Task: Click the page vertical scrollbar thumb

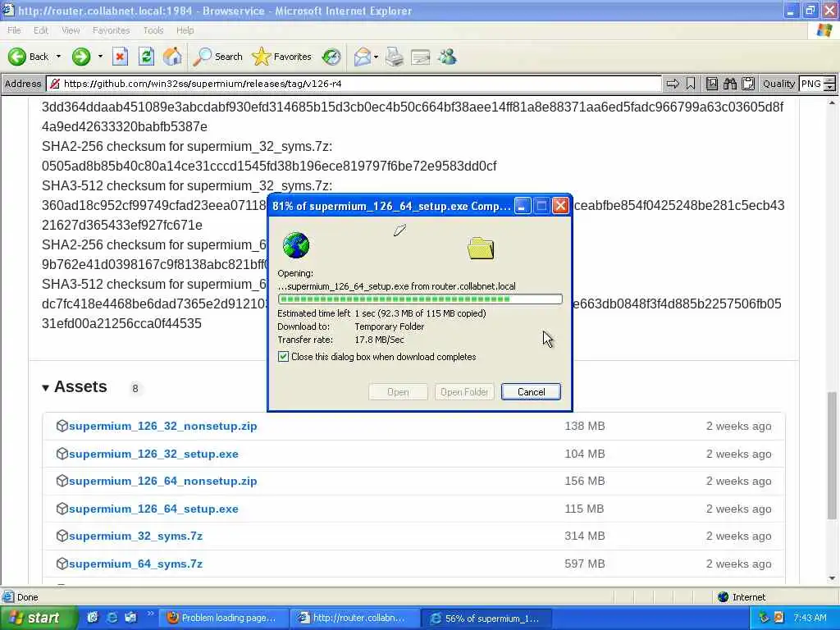Action: tap(832, 455)
